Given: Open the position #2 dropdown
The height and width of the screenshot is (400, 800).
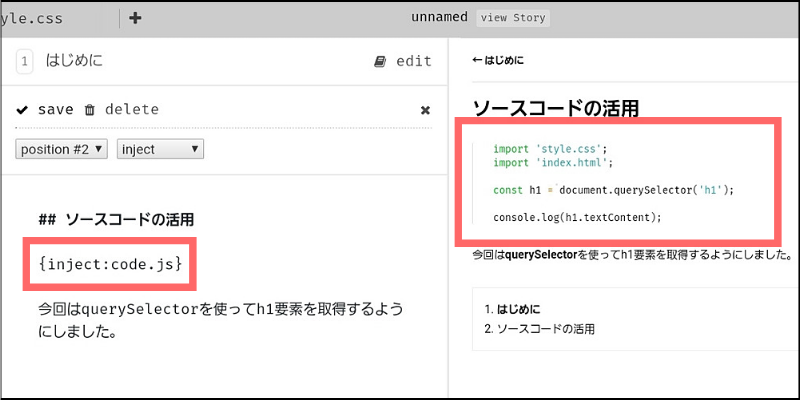Looking at the screenshot, I should click(61, 149).
